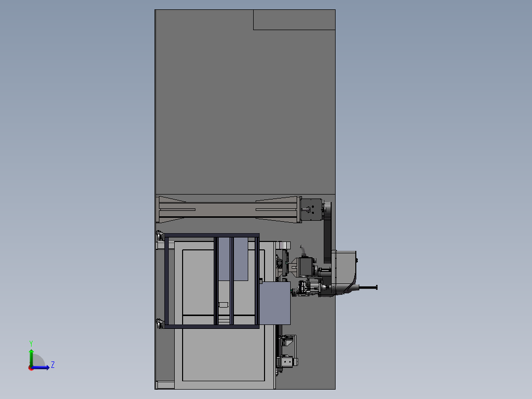
Task: Click the green Y axis of the triad
Action: click(31, 357)
